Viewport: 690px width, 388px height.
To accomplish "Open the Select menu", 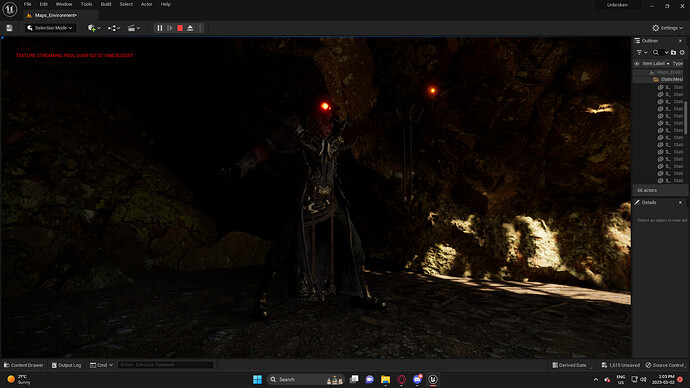I will click(x=126, y=4).
